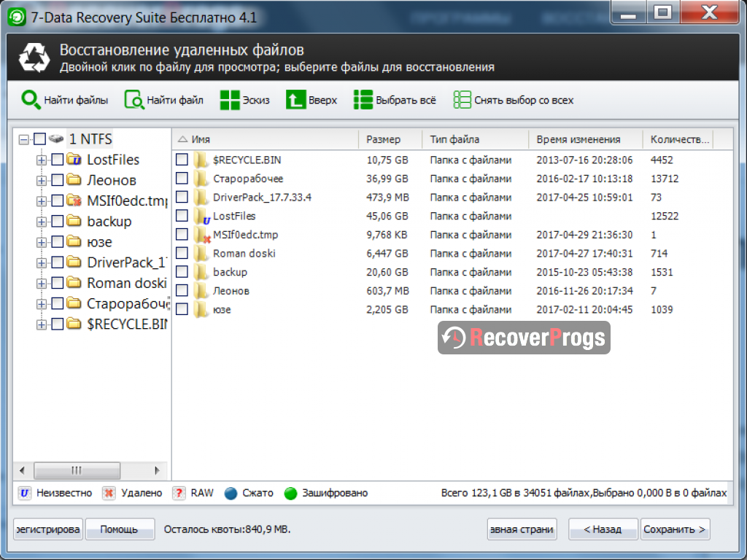Click the tree panel horizontal scrollbar thumb
Viewport: 747px width, 560px height.
click(77, 470)
